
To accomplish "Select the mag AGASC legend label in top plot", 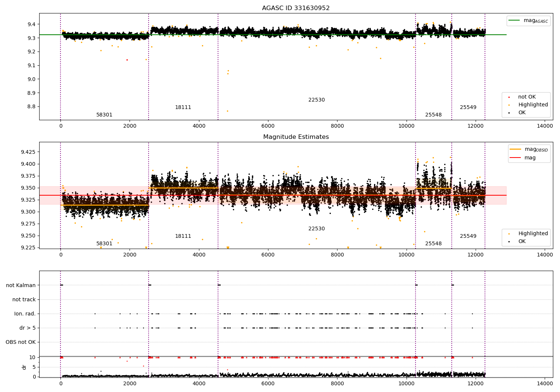I will coord(536,21).
